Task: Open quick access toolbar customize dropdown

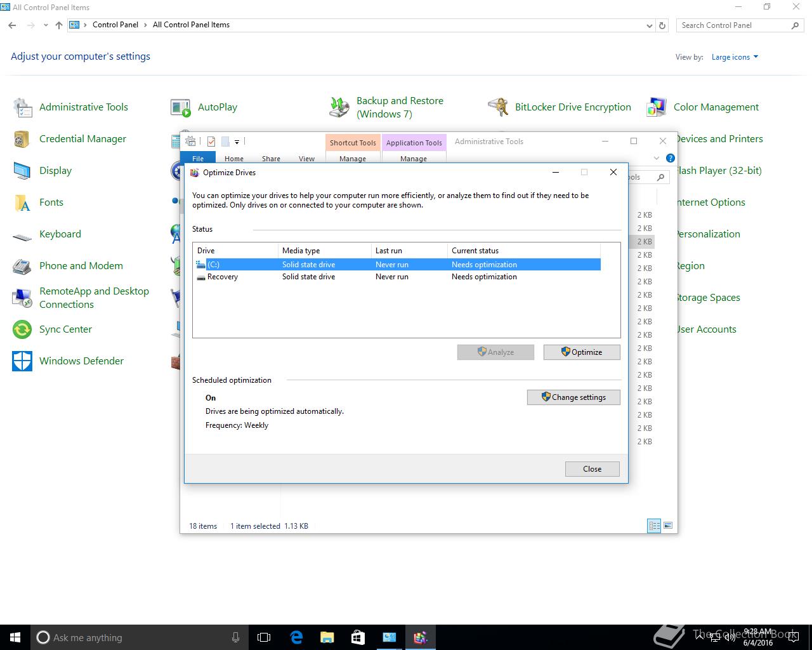Action: click(x=237, y=142)
